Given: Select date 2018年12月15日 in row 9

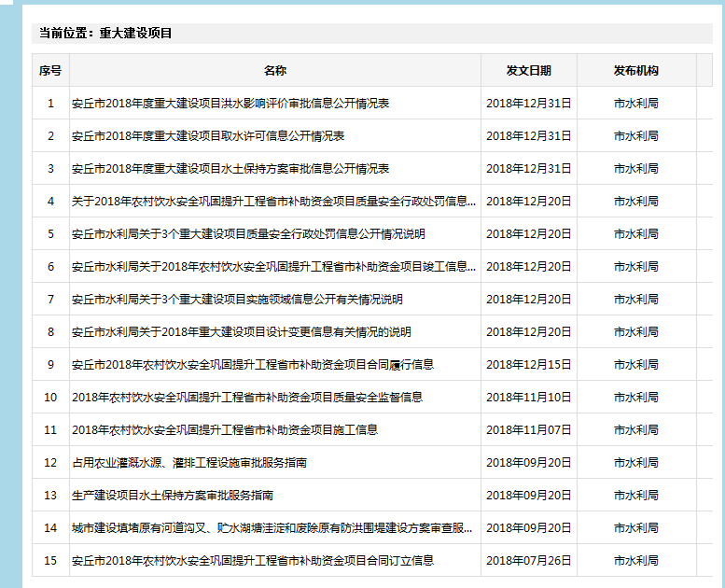Looking at the screenshot, I should coord(529,365).
